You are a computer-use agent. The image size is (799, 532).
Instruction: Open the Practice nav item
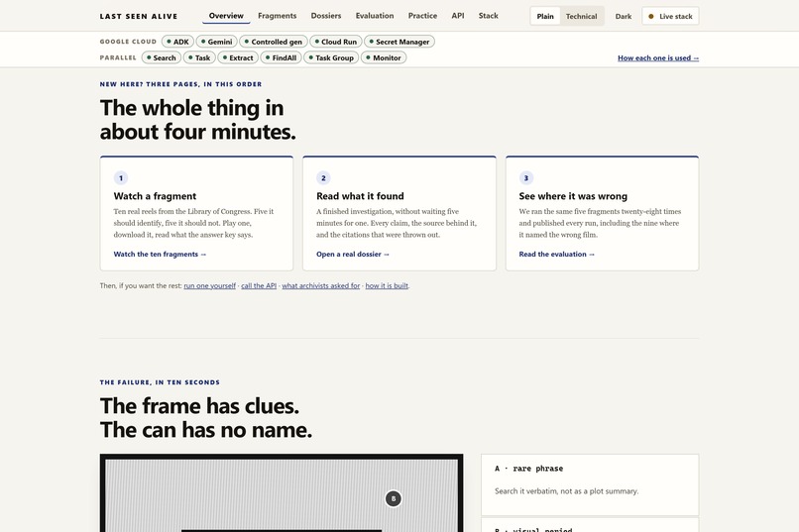click(422, 16)
